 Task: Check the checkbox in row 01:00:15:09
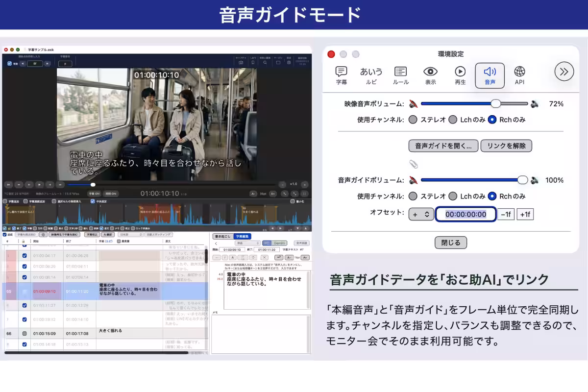click(x=24, y=333)
